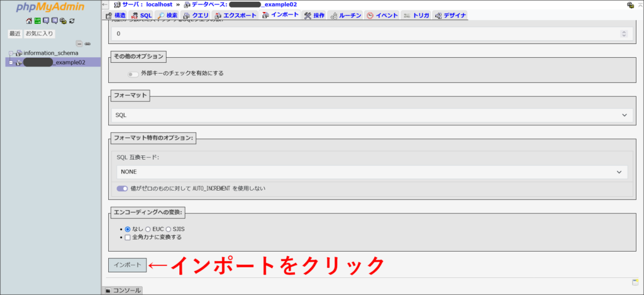Open the SQL 互換モード NONE dropdown

click(x=372, y=172)
